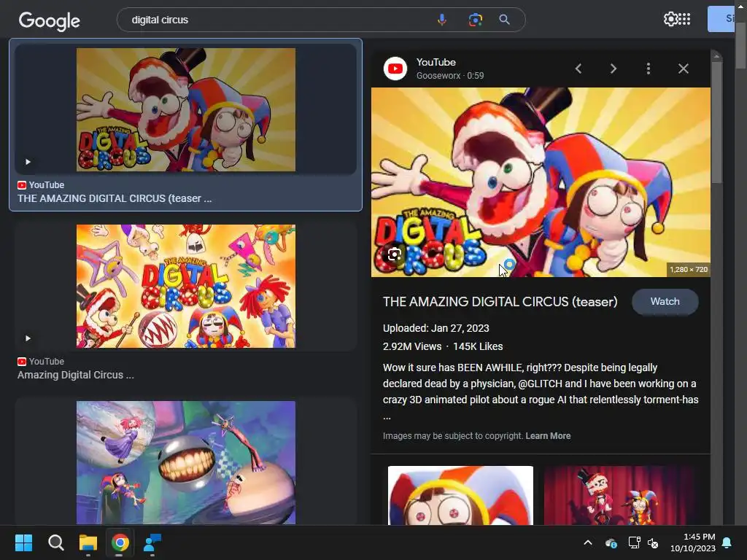Go to next image in preview
The width and height of the screenshot is (747, 560).
pos(614,69)
